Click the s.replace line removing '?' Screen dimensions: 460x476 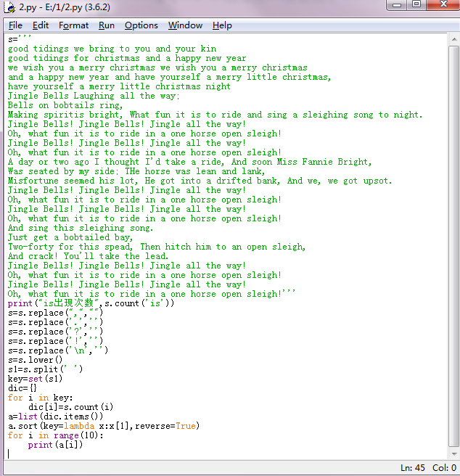56,331
